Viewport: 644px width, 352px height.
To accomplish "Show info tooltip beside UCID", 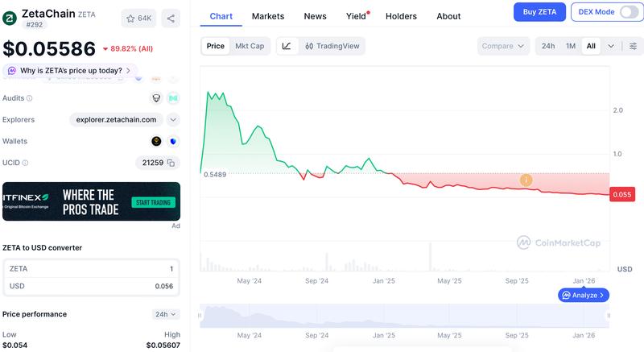I will click(25, 163).
